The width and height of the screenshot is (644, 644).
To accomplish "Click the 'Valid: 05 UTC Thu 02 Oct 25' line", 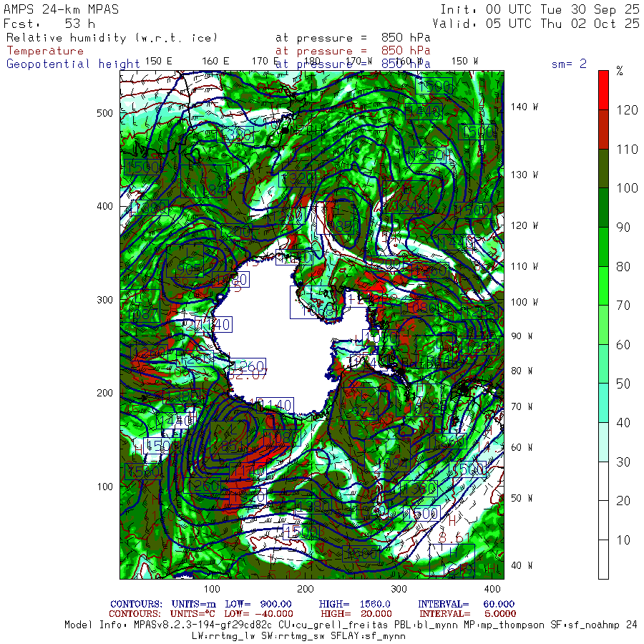I will point(536,24).
